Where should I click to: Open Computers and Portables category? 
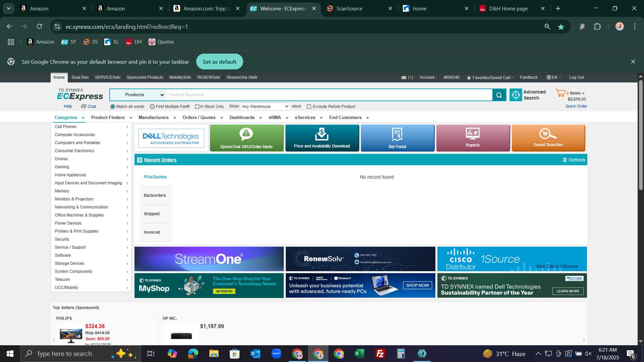pyautogui.click(x=91, y=143)
